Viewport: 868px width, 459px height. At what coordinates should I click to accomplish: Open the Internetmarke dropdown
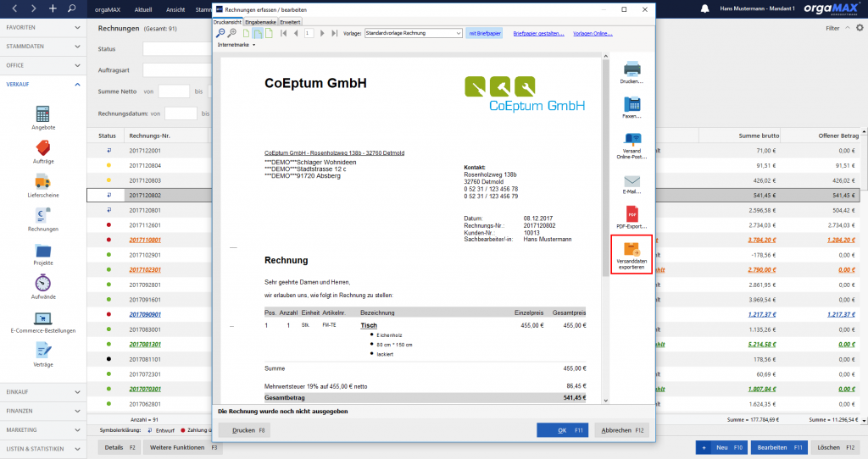coord(236,45)
